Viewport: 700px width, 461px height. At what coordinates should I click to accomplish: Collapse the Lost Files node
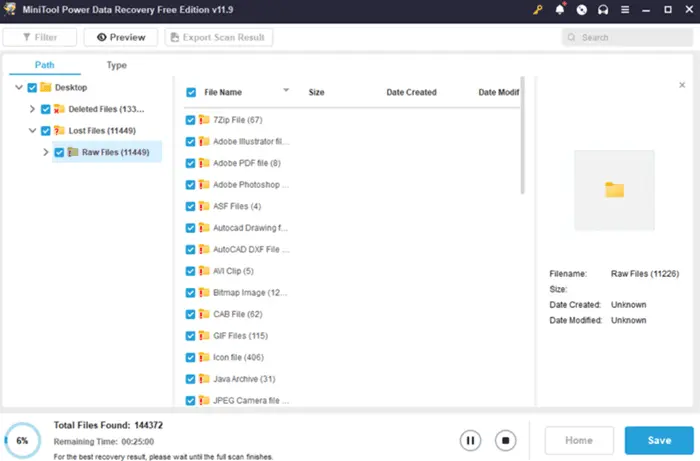click(x=32, y=130)
